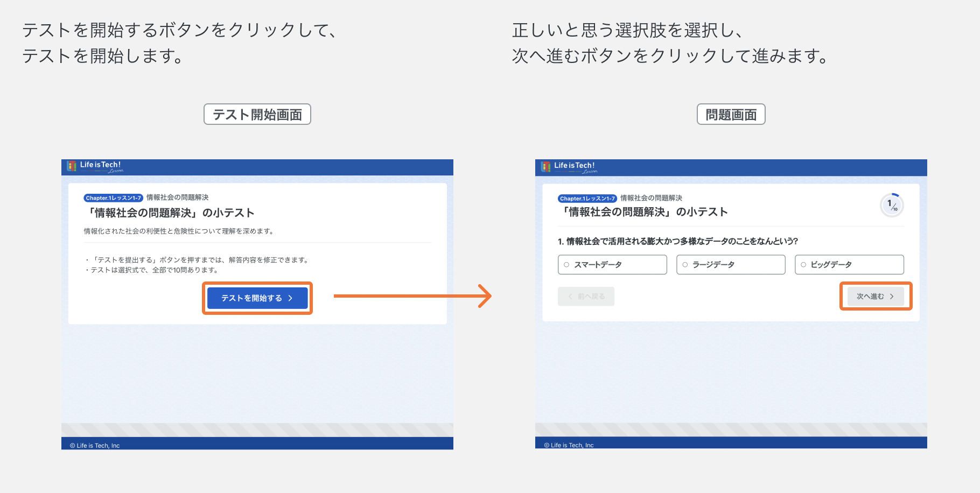
Task: Click the instruction 正しいと思う選択肢を選択し
Action: [x=628, y=30]
